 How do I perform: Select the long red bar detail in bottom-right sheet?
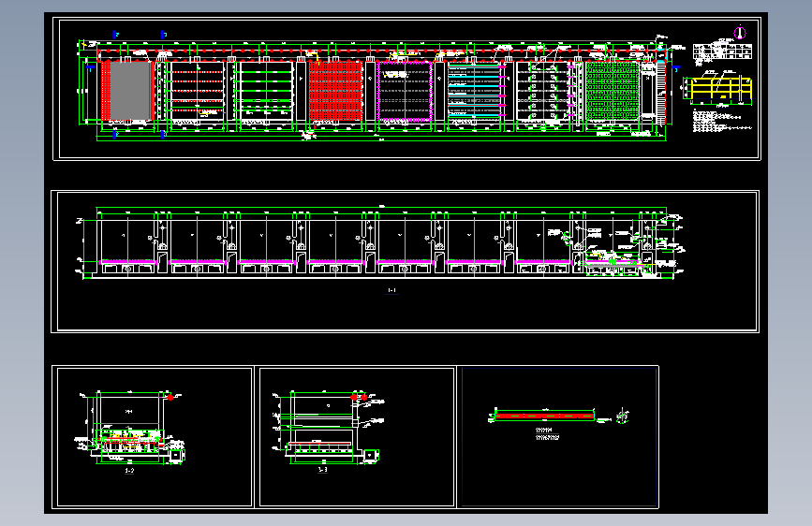[x=544, y=416]
